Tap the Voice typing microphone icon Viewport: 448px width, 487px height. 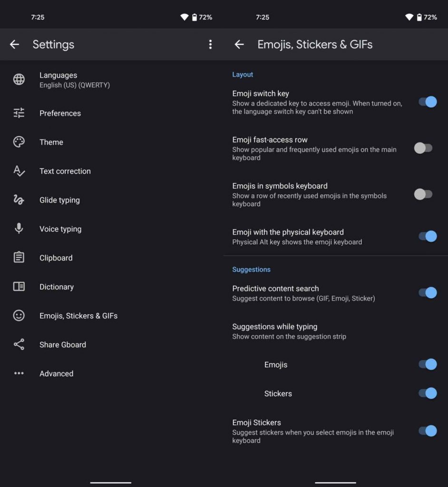pos(19,229)
